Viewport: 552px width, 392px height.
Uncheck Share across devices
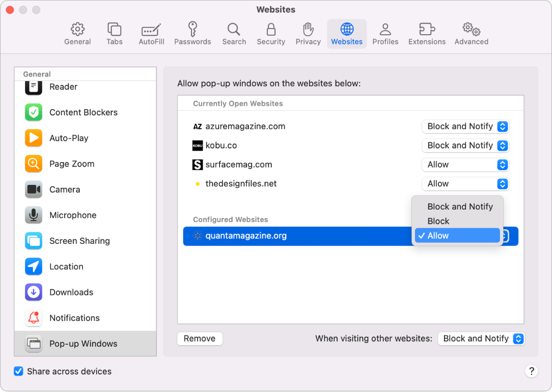18,371
